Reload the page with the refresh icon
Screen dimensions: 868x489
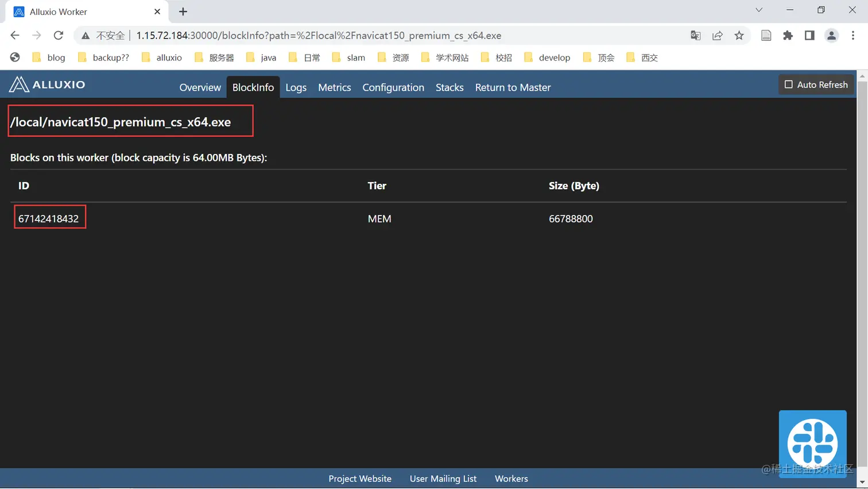coord(59,36)
